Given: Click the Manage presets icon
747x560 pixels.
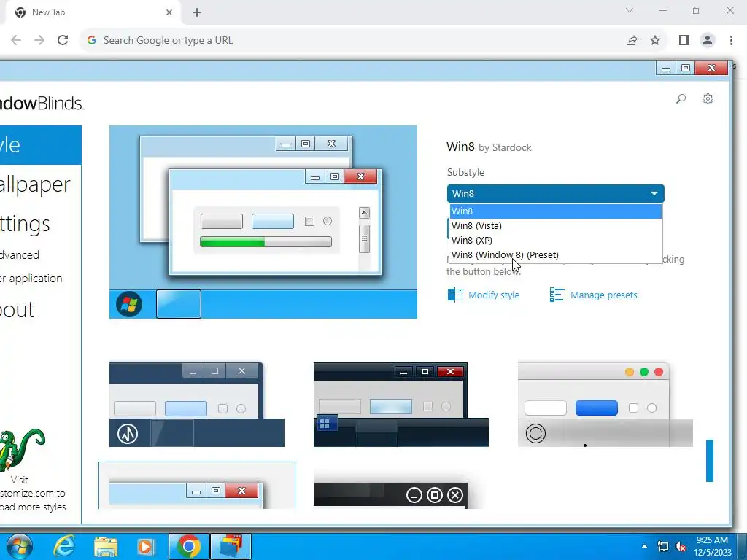Looking at the screenshot, I should (557, 295).
